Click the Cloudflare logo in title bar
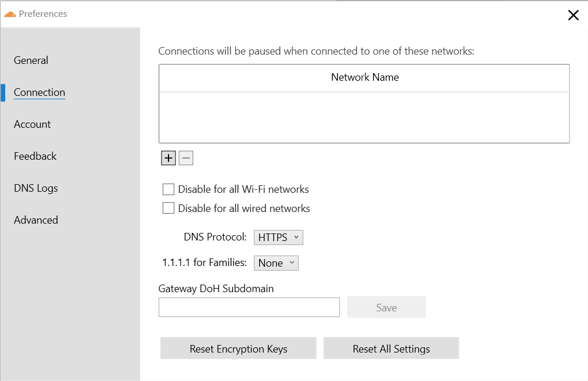The height and width of the screenshot is (381, 588). (10, 14)
